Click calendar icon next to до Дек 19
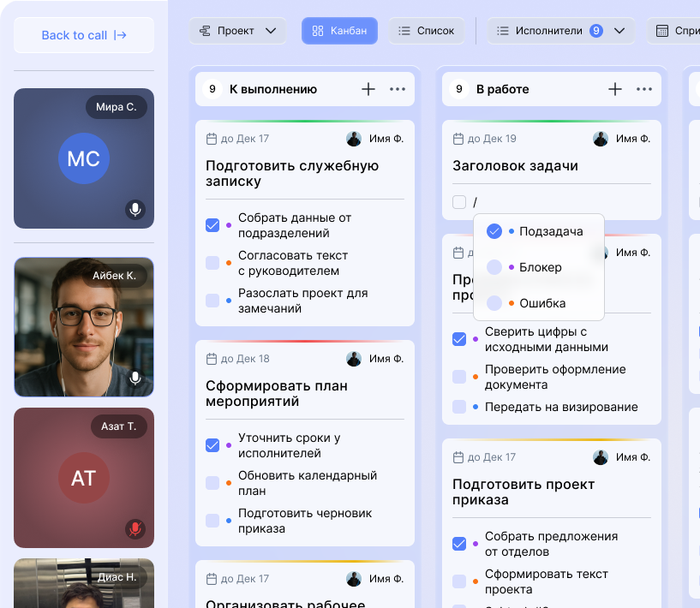700x608 pixels. tap(458, 139)
